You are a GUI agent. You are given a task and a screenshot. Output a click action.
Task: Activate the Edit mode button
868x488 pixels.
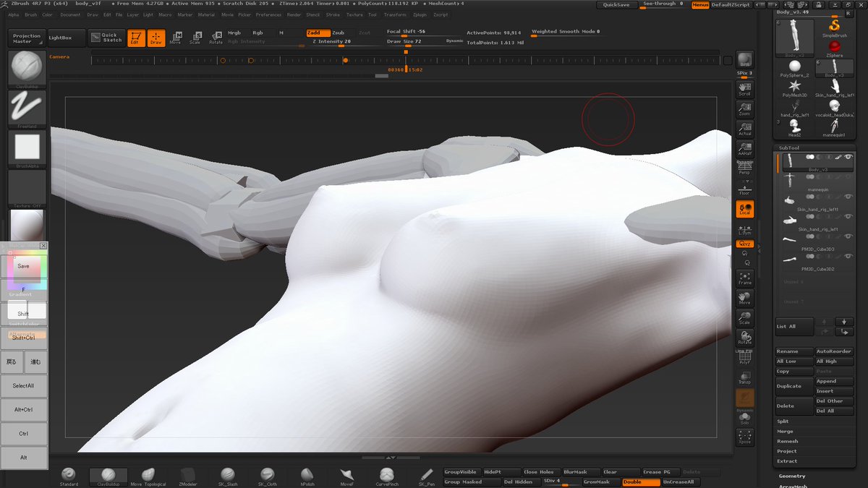pos(136,38)
